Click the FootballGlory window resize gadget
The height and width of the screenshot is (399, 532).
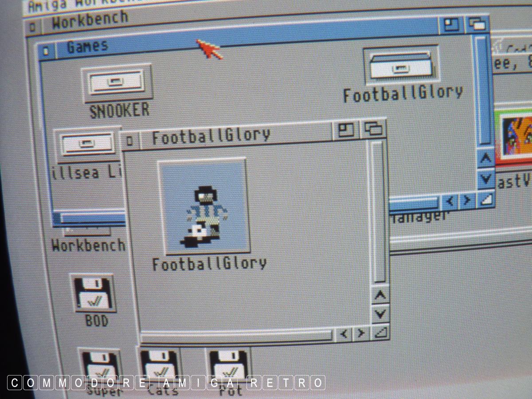point(380,332)
